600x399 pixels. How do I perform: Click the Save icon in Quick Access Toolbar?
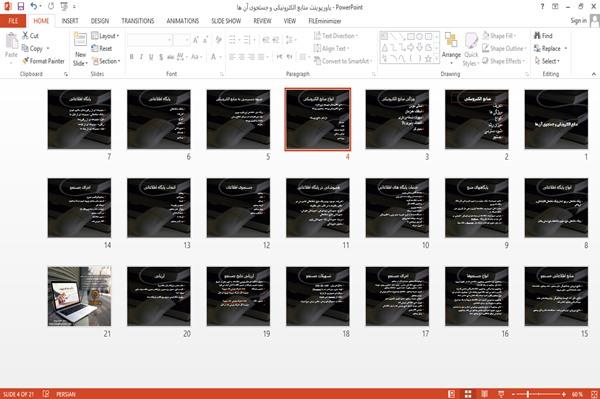(21, 7)
